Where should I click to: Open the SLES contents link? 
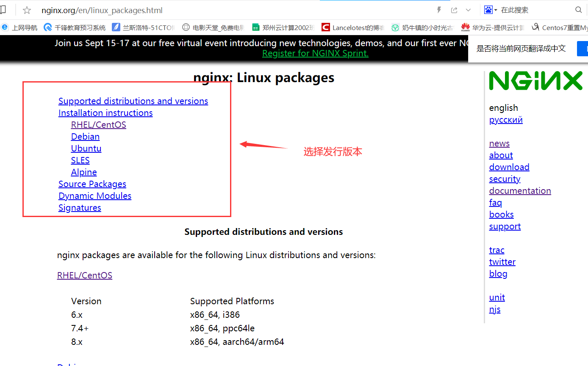point(80,160)
